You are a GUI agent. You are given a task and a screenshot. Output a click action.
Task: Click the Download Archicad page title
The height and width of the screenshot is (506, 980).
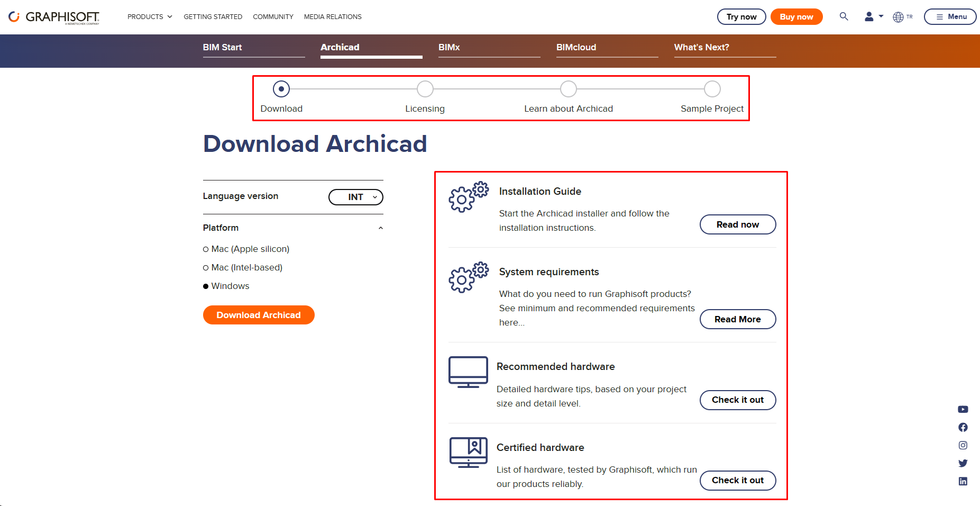click(315, 144)
